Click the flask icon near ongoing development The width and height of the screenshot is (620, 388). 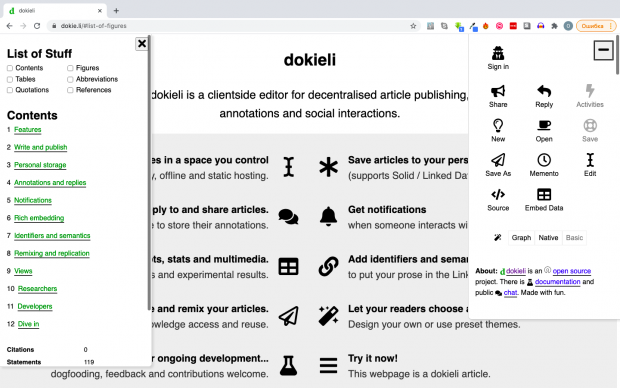click(x=288, y=365)
